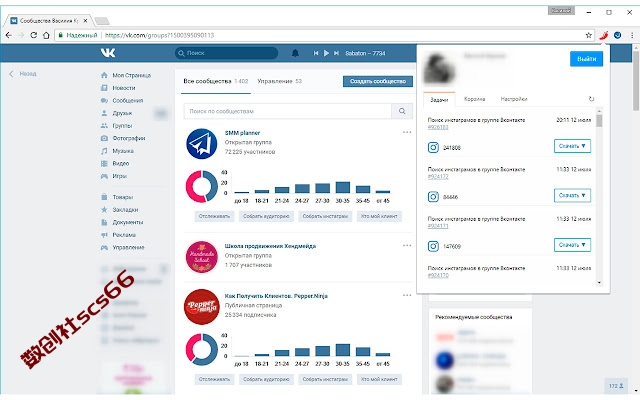Expand the Скачать dropdown for 147609
This screenshot has width=640, height=400.
click(572, 244)
